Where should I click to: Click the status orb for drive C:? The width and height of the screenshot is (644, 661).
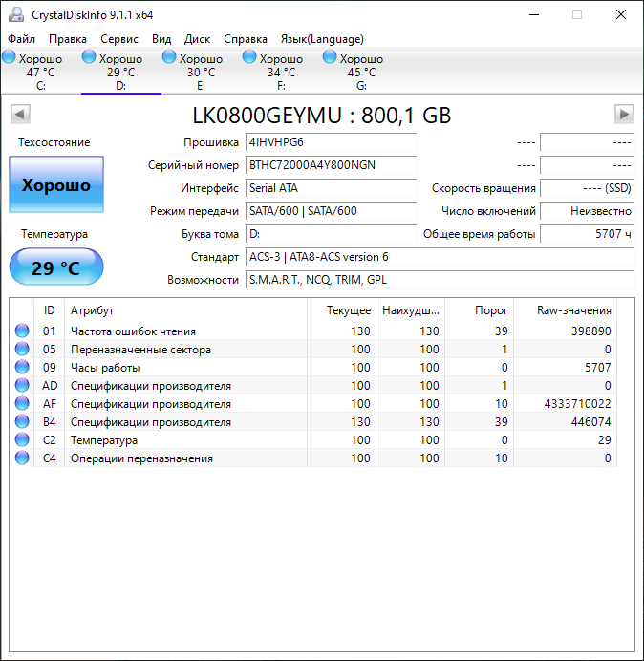coord(9,57)
